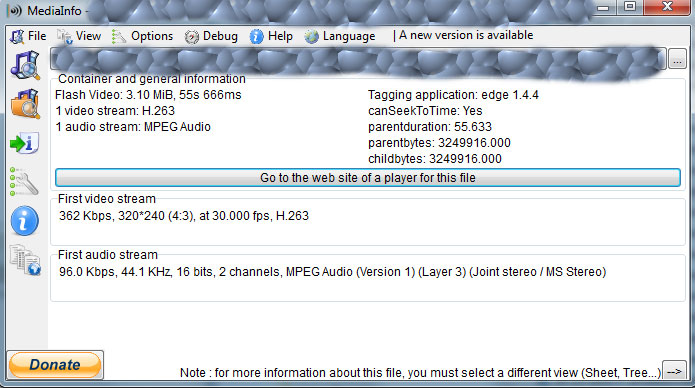
Task: Click 'Tagging application: edge 1.4.4' text
Action: (453, 95)
